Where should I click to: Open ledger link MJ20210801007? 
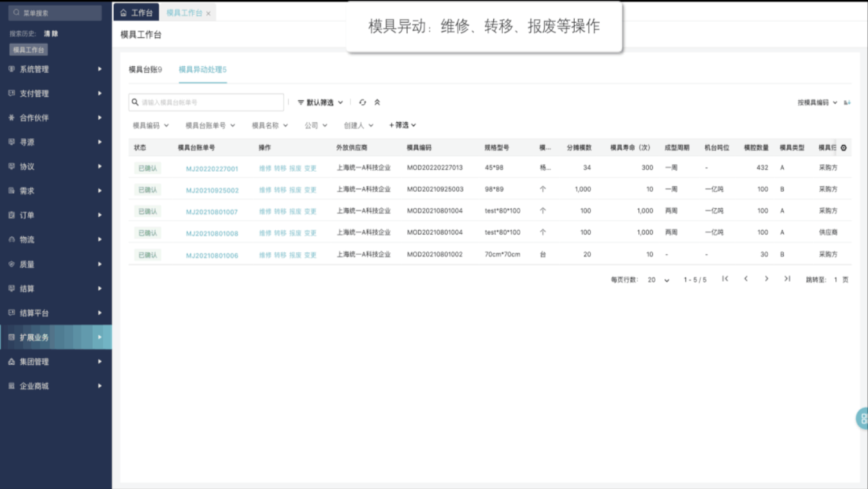(212, 212)
